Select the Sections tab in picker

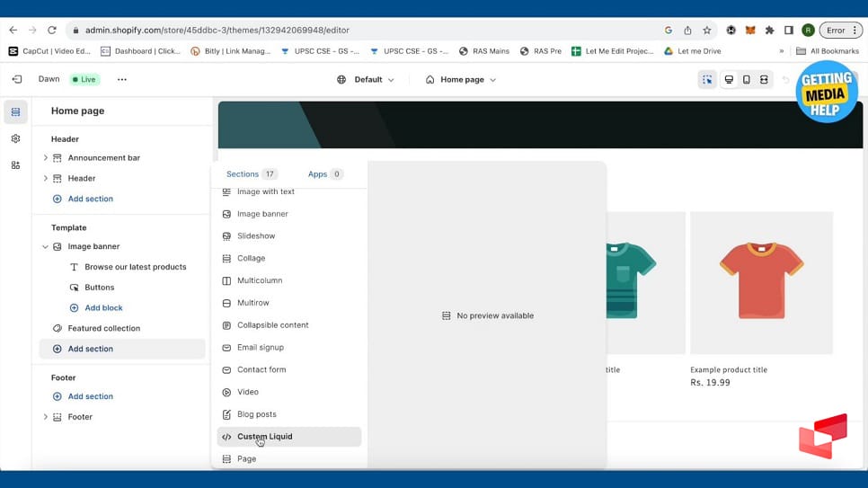point(251,174)
